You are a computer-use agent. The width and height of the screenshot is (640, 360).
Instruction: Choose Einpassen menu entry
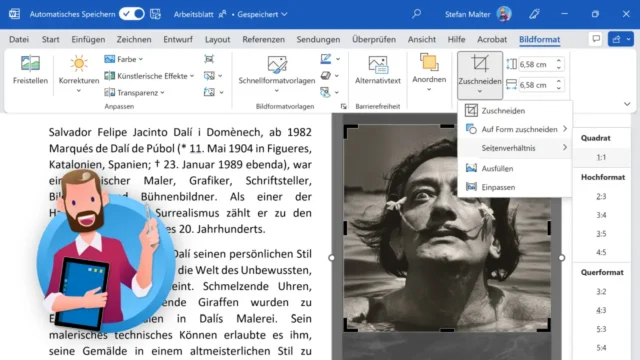point(514,187)
